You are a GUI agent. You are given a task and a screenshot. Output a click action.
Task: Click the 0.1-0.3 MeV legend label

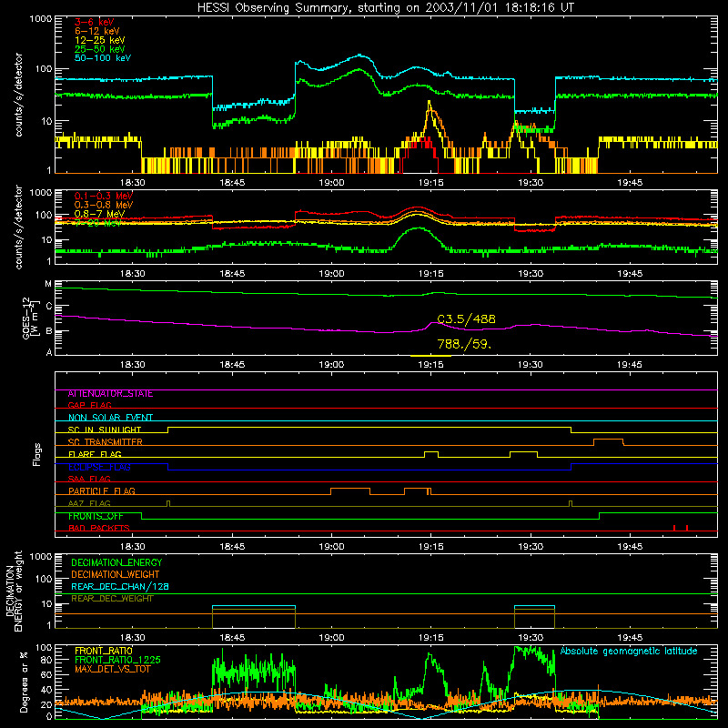[104, 196]
